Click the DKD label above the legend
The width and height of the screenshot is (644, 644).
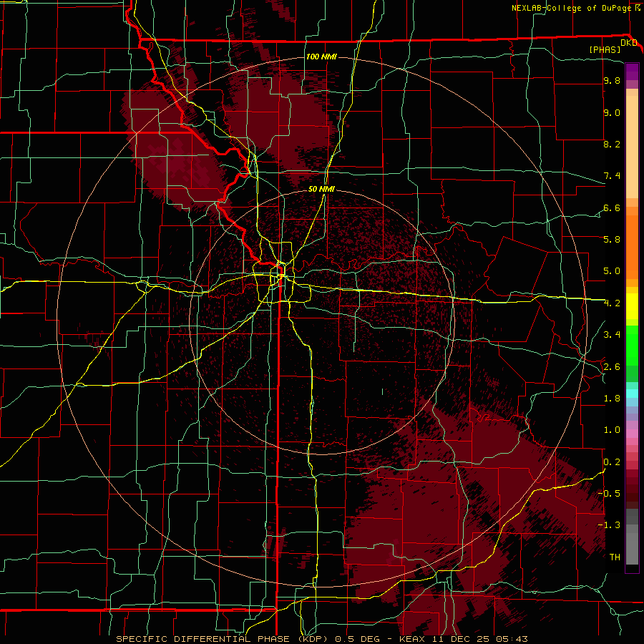(x=628, y=43)
